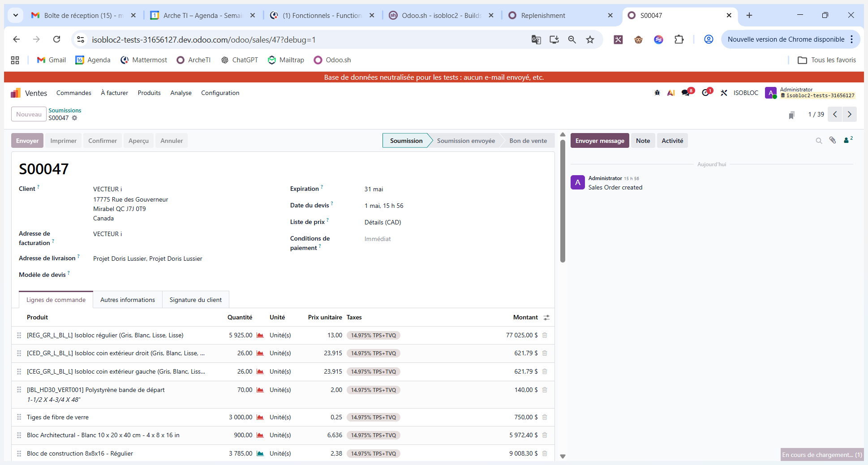Open the Signature du client tab

195,300
